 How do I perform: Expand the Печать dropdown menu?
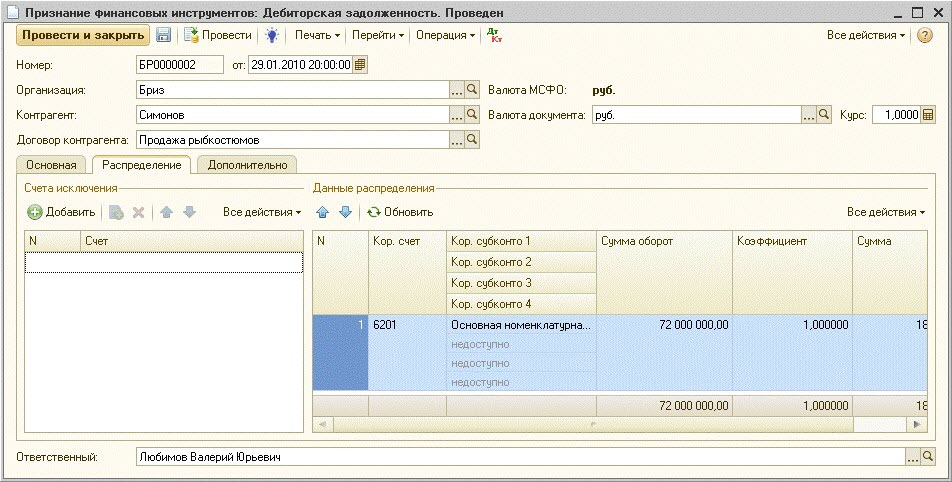317,35
